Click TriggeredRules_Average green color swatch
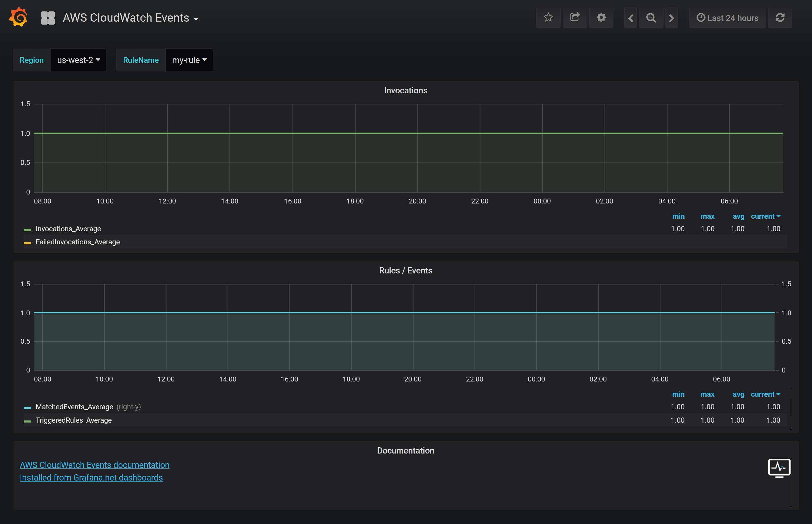This screenshot has height=524, width=812. click(x=27, y=421)
